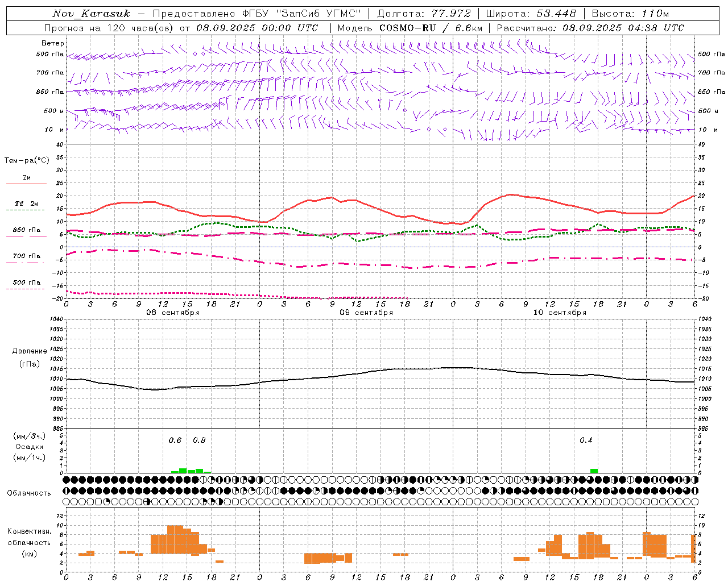The height and width of the screenshot is (582, 728).
Task: Click the "Td 2м" dew point legend entry
Action: tap(27, 203)
